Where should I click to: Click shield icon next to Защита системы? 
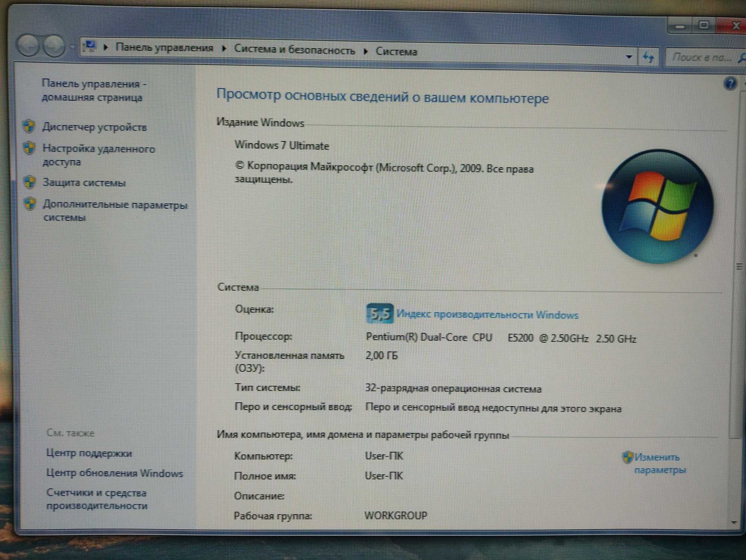(29, 182)
